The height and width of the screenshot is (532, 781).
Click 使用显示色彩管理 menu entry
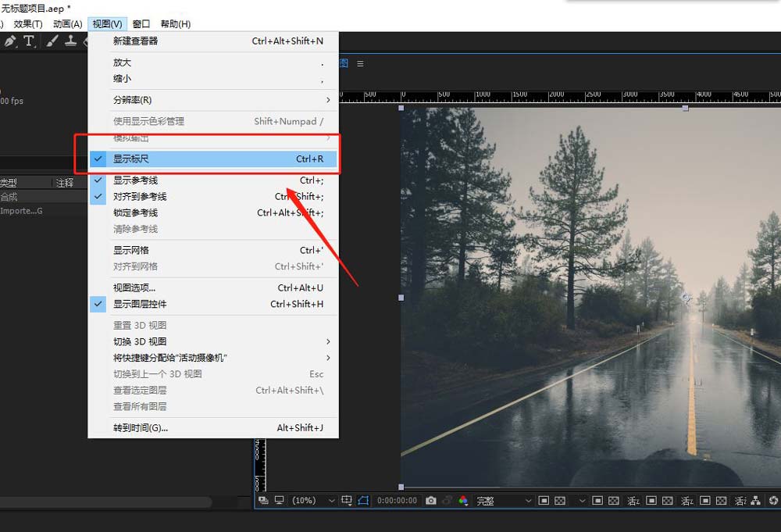[213, 121]
